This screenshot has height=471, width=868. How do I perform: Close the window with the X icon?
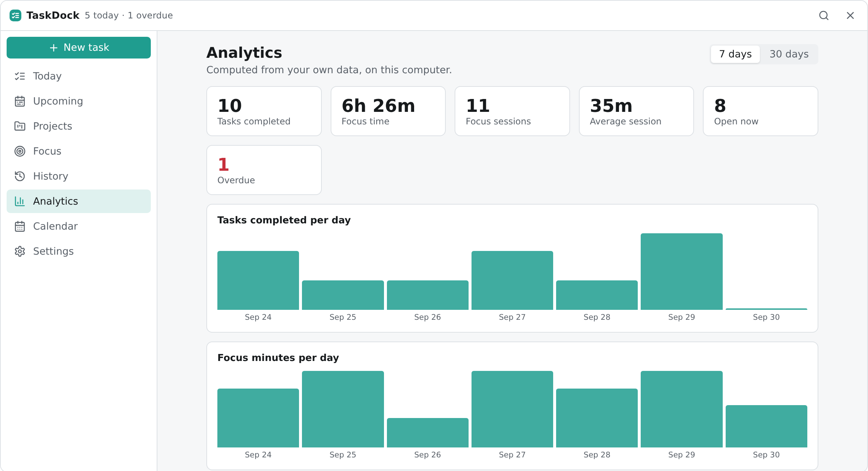pyautogui.click(x=850, y=15)
